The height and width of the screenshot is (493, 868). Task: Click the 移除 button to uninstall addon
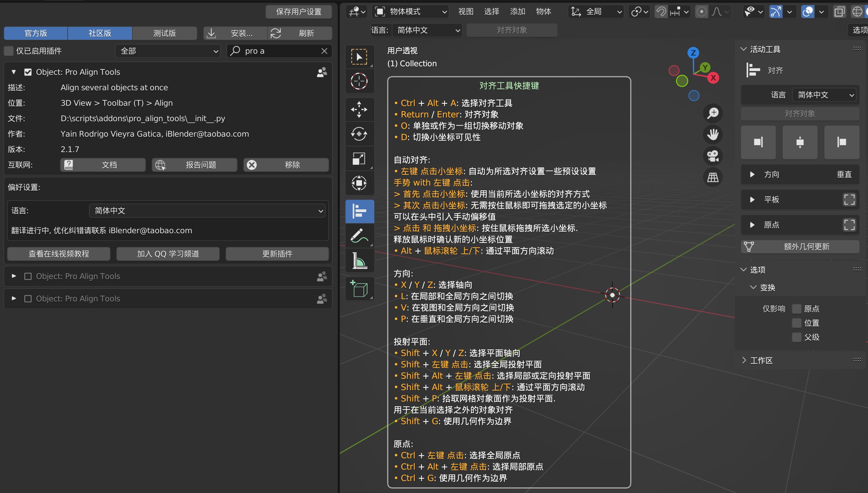286,165
